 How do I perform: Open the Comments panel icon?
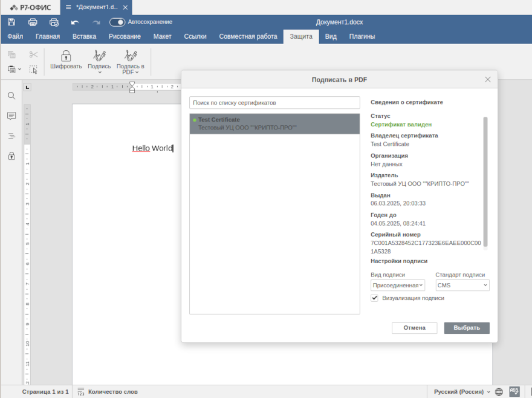11,116
